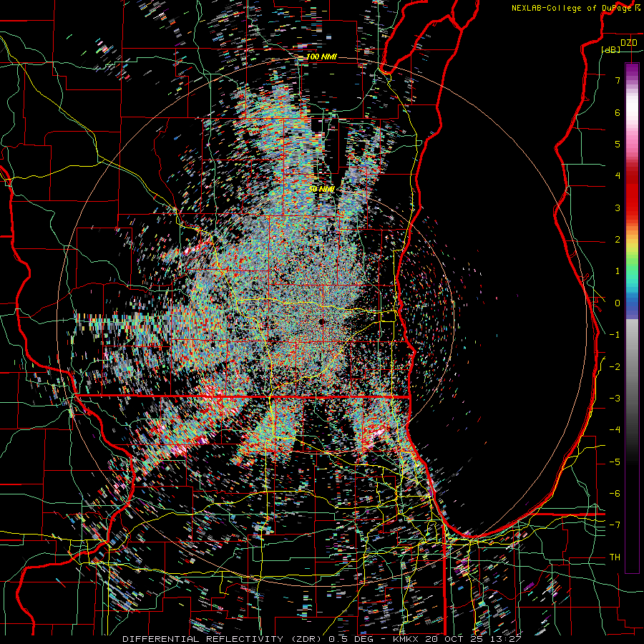Click the TH threshold scale label
This screenshot has width=644, height=644.
[x=615, y=557]
